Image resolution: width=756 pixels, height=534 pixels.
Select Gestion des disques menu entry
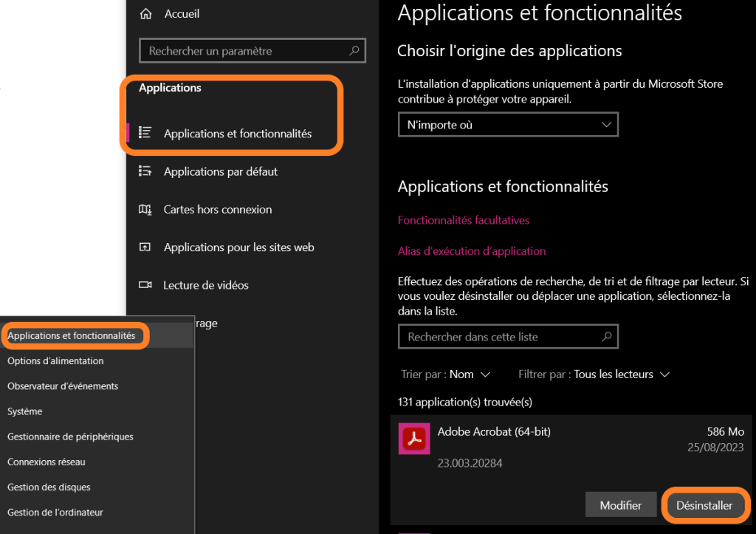tap(49, 487)
